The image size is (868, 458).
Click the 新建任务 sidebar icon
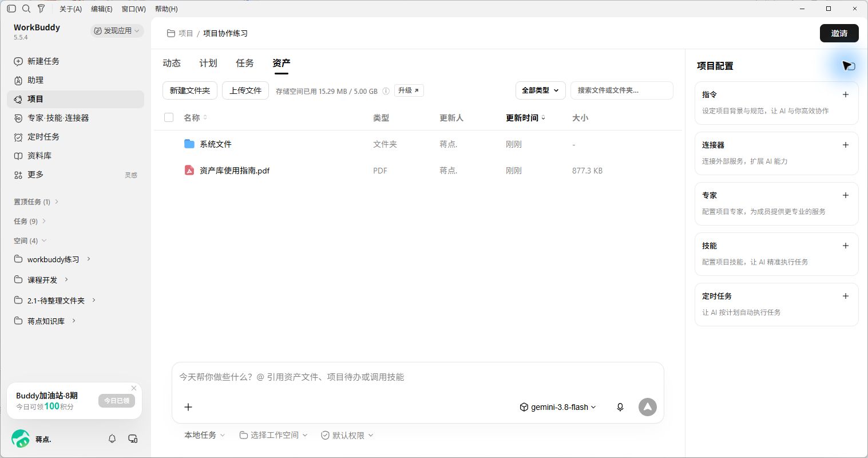pyautogui.click(x=18, y=61)
